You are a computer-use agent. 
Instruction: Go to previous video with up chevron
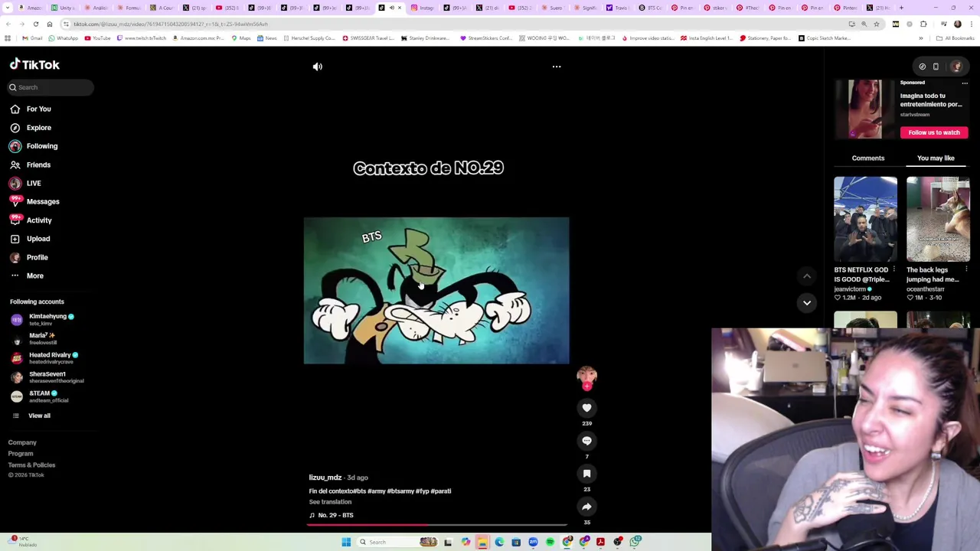[x=807, y=276]
